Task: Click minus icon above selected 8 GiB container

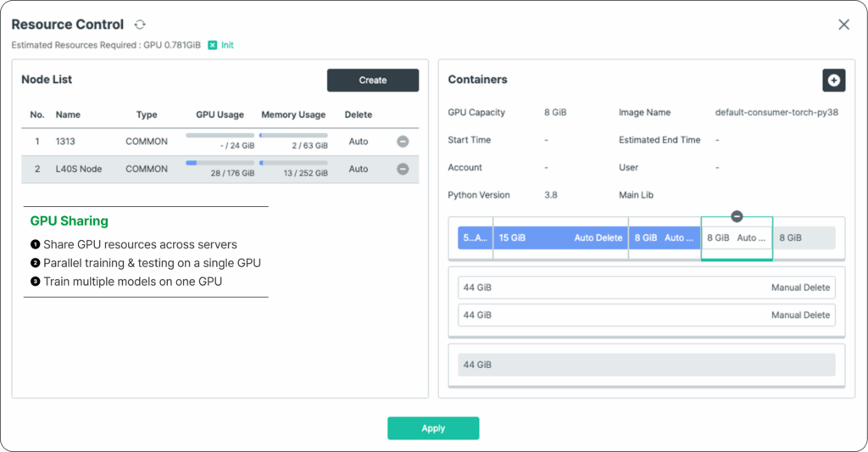Action: pos(737,217)
